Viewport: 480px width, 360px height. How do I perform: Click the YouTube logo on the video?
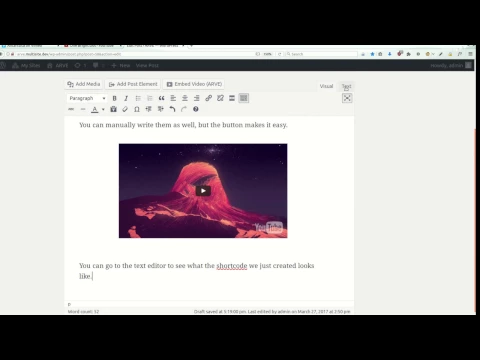[x=269, y=228]
